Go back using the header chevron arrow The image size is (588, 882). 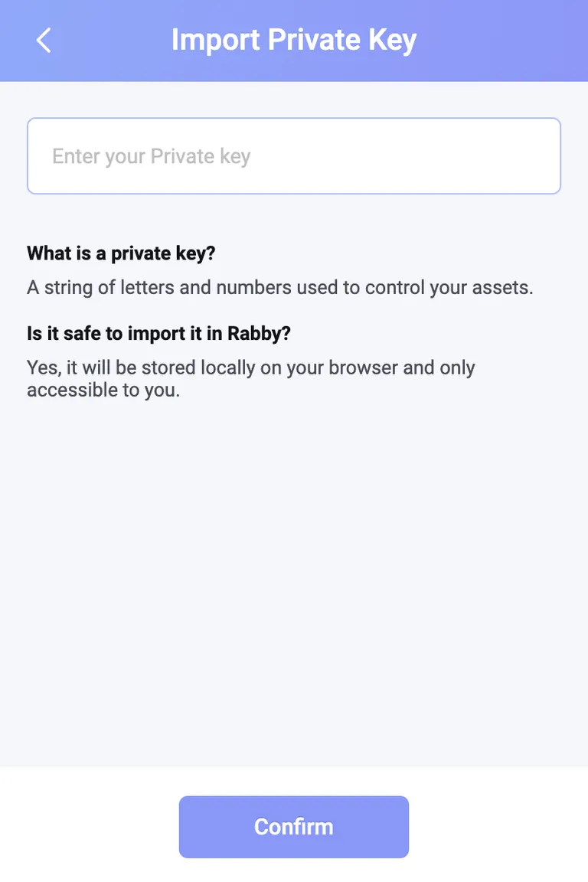pyautogui.click(x=44, y=41)
